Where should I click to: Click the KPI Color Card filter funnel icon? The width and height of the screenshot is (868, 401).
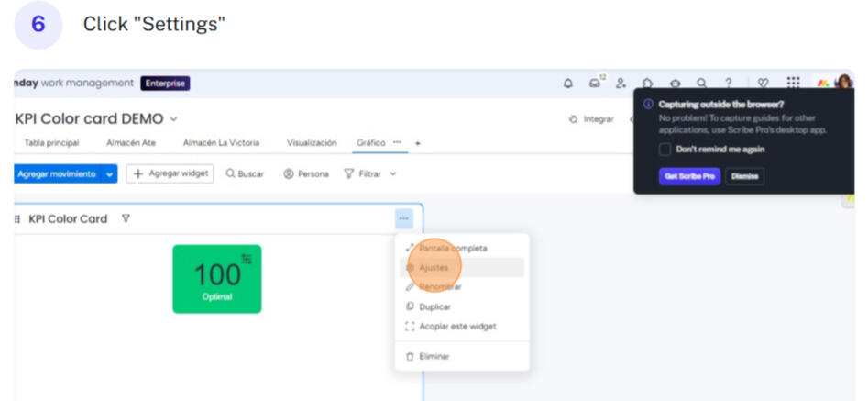(x=126, y=219)
